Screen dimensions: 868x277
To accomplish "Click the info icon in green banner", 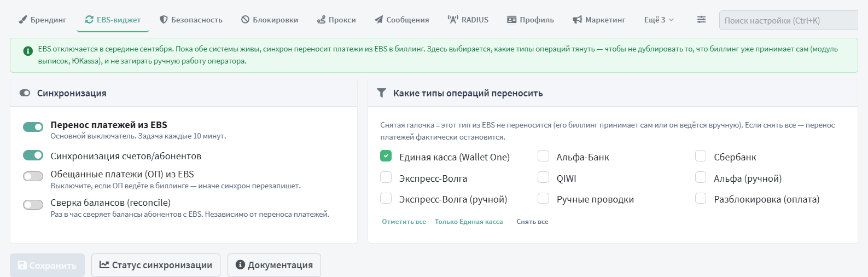I will (x=28, y=51).
